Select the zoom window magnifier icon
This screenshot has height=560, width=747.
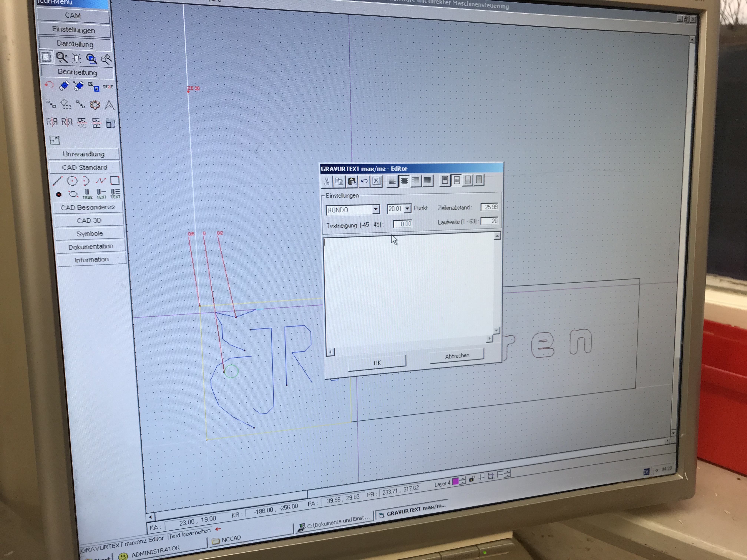[91, 59]
